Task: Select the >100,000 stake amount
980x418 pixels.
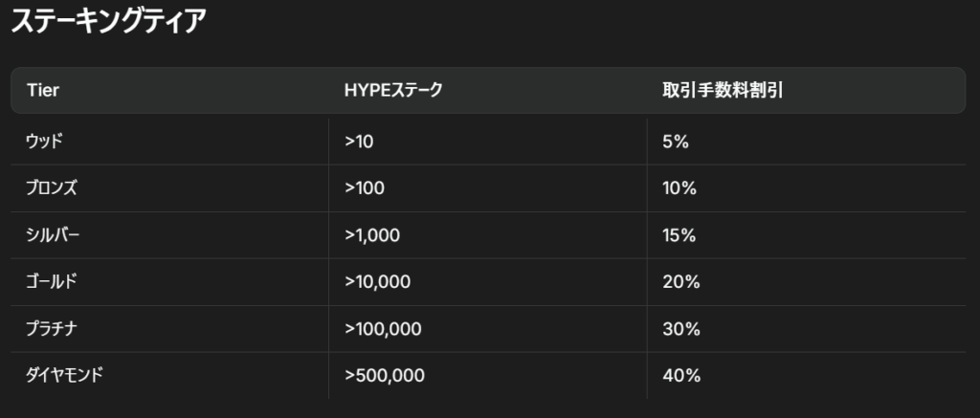Action: [383, 329]
